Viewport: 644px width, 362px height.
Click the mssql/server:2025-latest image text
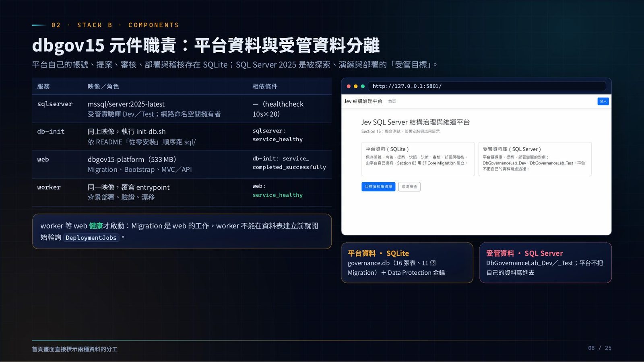coord(126,104)
